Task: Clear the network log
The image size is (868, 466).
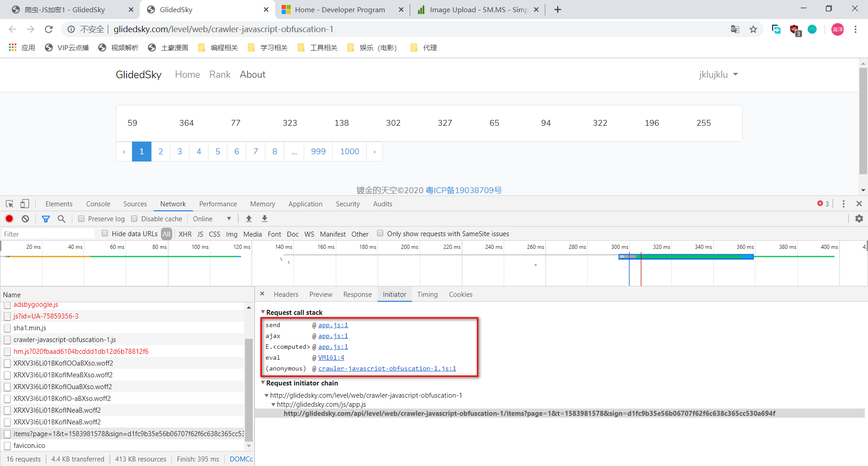Action: (x=25, y=219)
